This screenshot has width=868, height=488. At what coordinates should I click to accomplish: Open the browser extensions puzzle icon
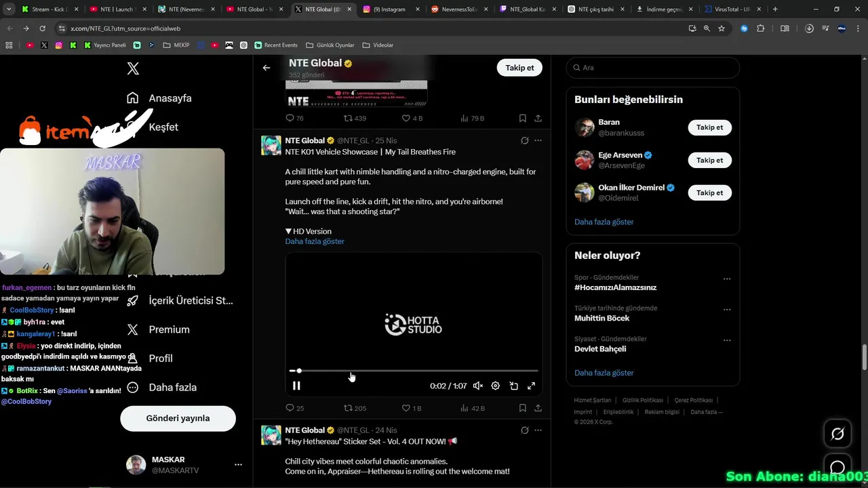pos(760,28)
